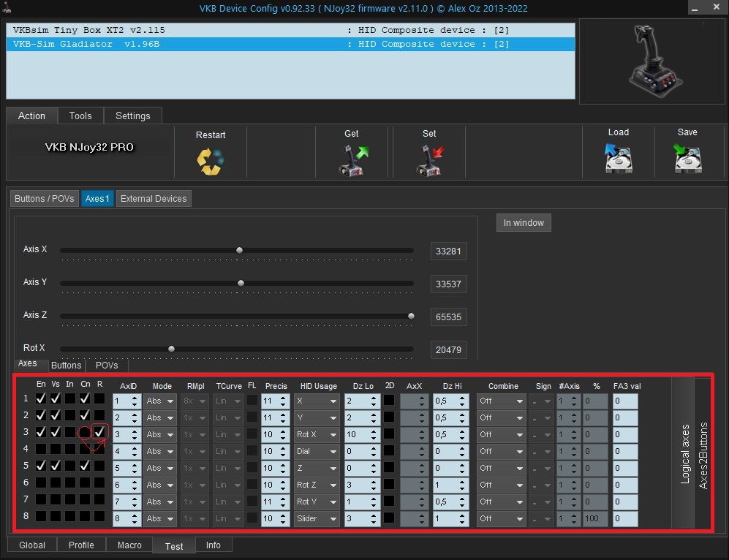Click the Axis Z value 65535
The image size is (729, 560).
449,317
